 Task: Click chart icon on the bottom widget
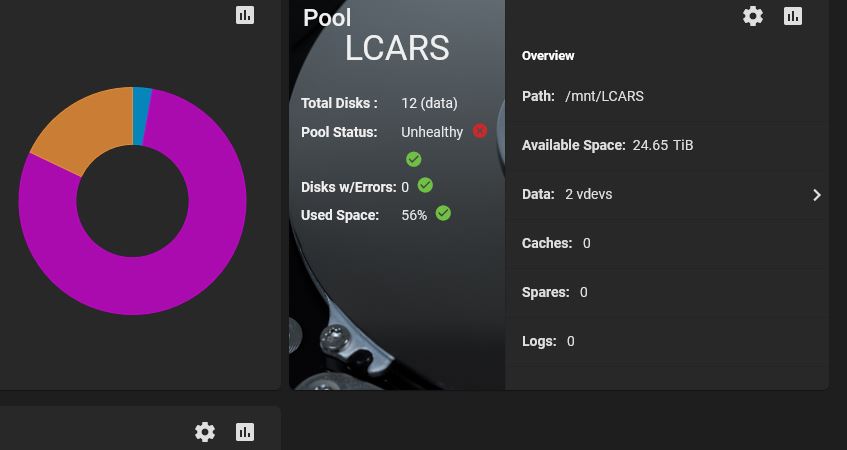(245, 432)
